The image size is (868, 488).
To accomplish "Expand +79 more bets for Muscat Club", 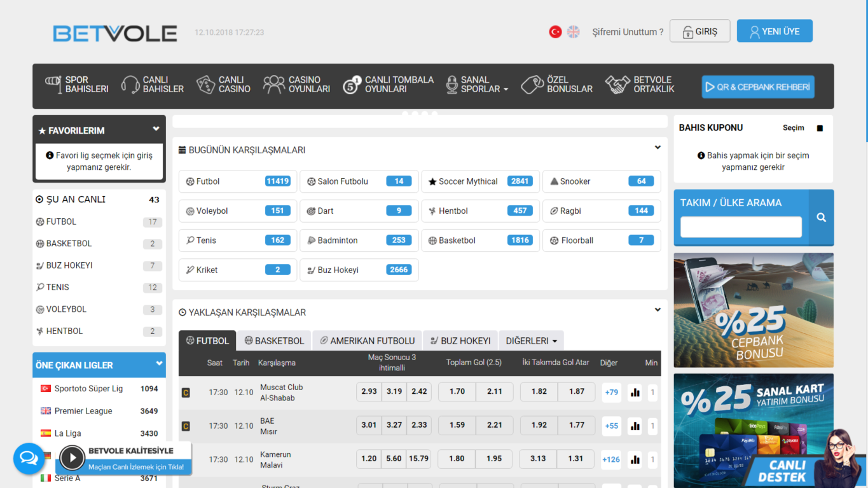I will click(x=612, y=393).
